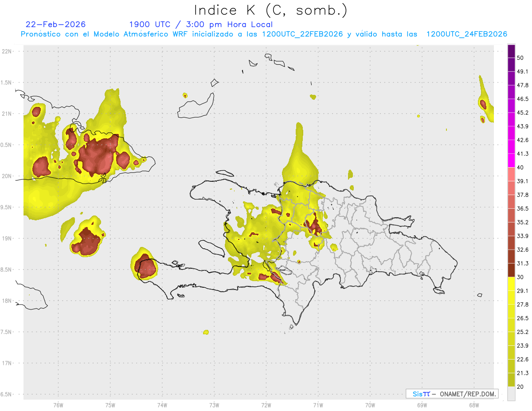Click the title "Indice K (C, somb.)"
Screen dimensions: 532x411
point(271,10)
